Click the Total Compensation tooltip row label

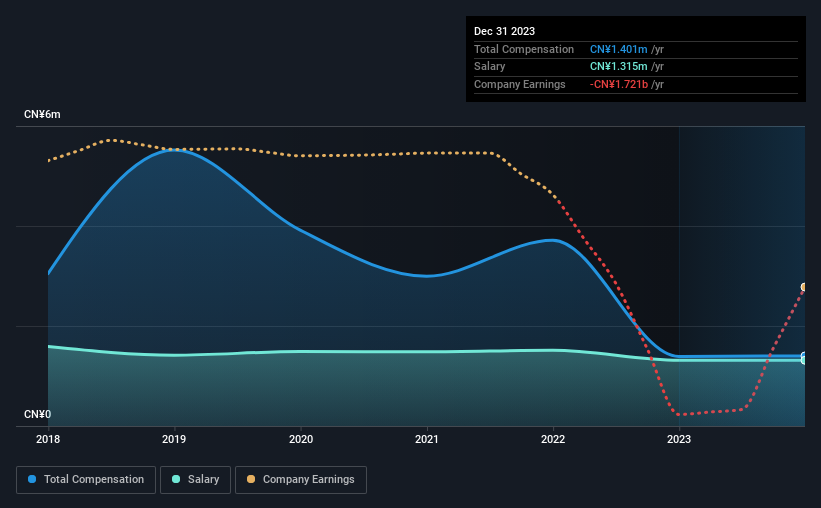point(524,49)
